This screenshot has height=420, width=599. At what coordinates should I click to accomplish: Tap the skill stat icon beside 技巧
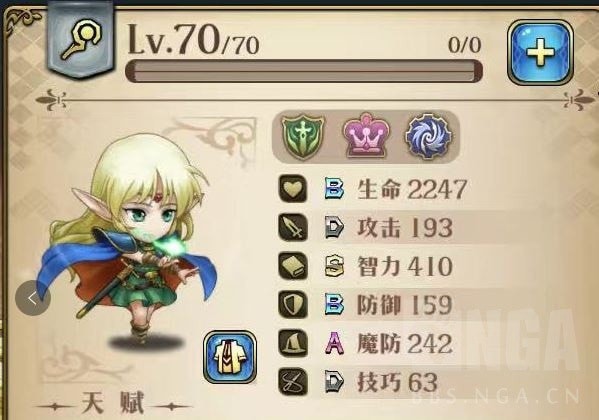[293, 381]
